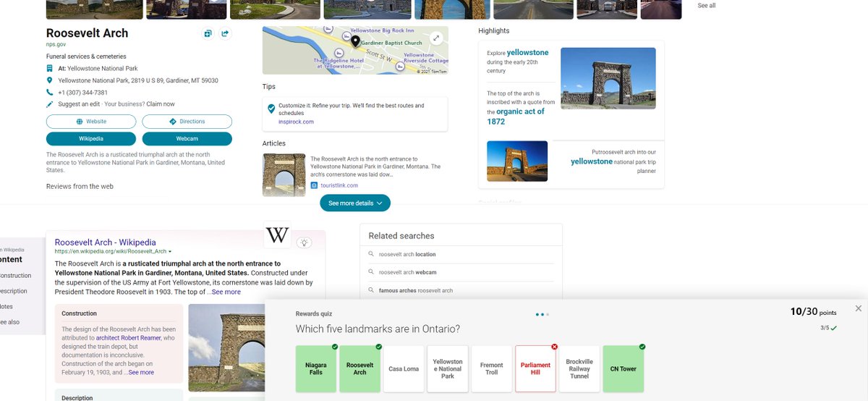Open Construction in Wikipedia contents sidebar
The height and width of the screenshot is (401, 868).
click(x=15, y=276)
